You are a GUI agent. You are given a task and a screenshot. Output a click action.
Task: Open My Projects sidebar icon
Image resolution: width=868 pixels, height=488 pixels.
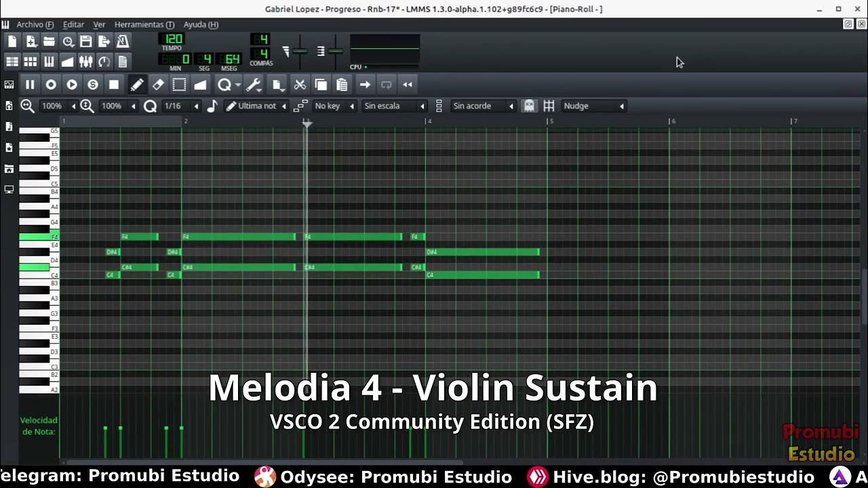(9, 106)
